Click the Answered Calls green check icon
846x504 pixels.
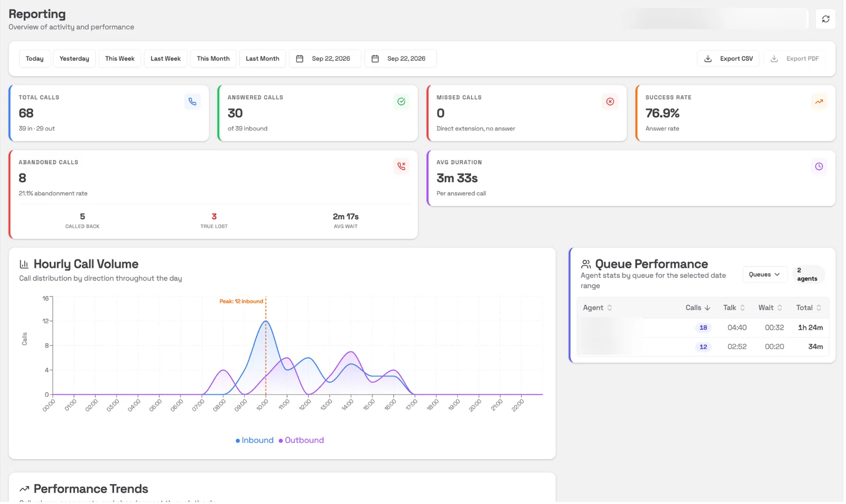tap(401, 101)
